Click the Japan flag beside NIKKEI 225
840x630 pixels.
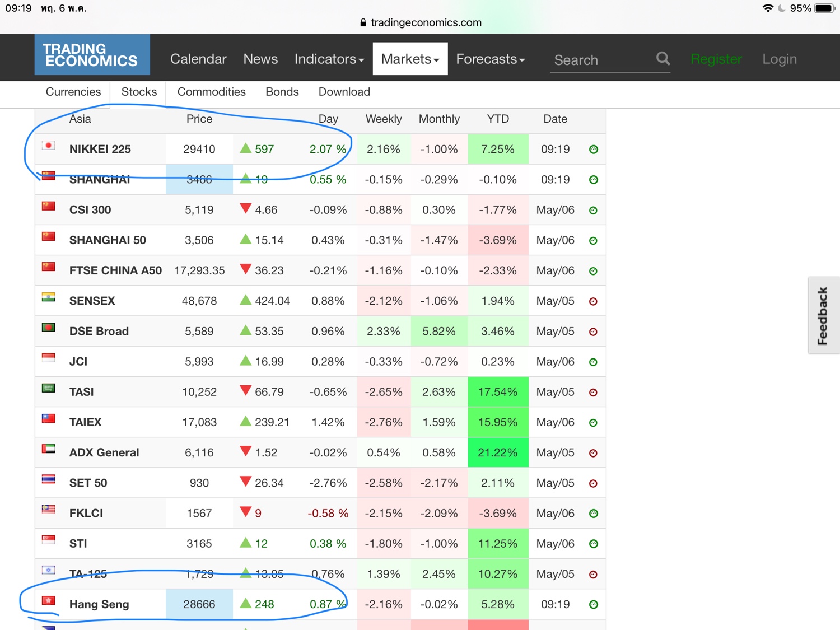pos(49,146)
